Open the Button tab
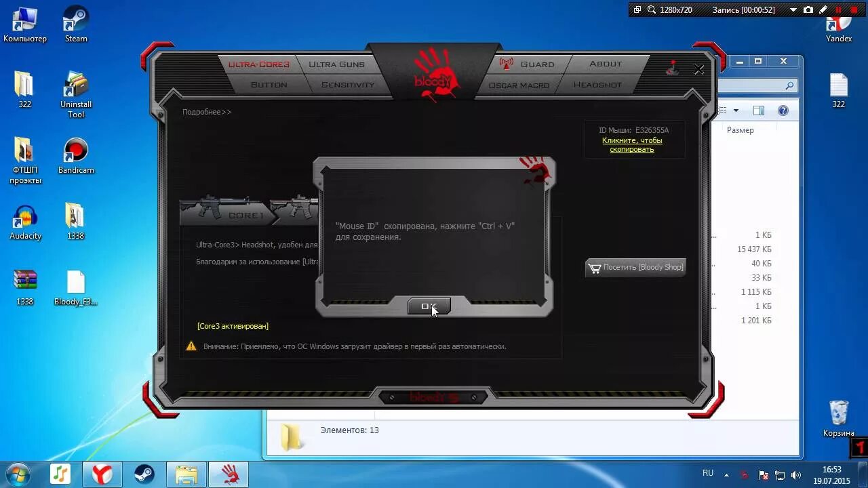This screenshot has height=488, width=868. pyautogui.click(x=269, y=85)
